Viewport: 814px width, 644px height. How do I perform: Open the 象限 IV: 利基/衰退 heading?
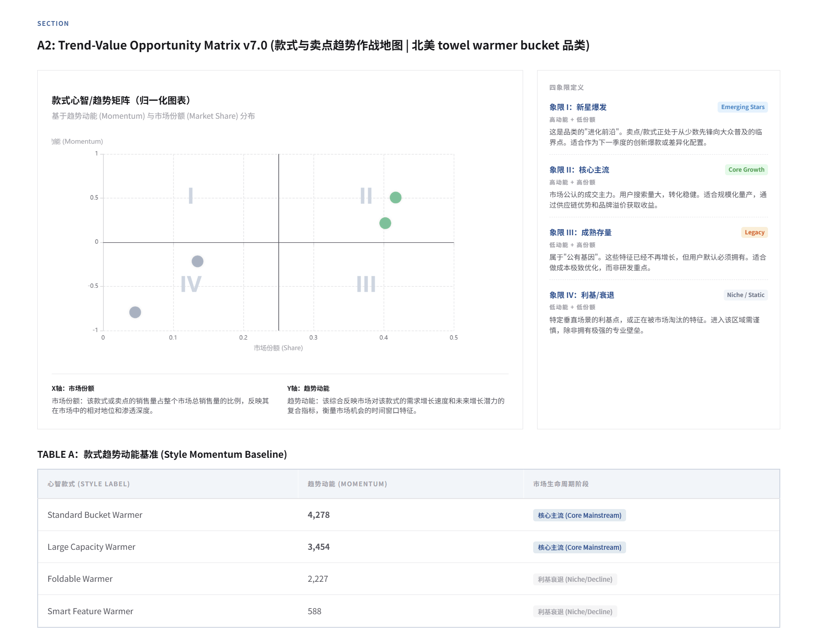coord(581,295)
